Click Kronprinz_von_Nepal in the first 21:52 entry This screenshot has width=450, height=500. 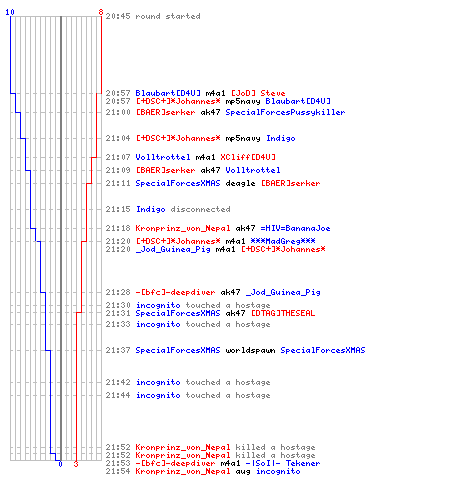click(x=183, y=447)
